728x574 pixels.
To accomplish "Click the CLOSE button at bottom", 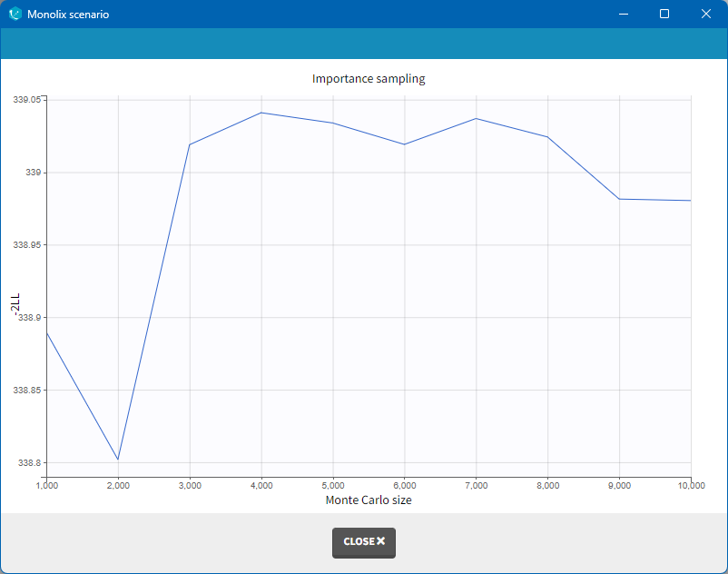I will pos(364,542).
